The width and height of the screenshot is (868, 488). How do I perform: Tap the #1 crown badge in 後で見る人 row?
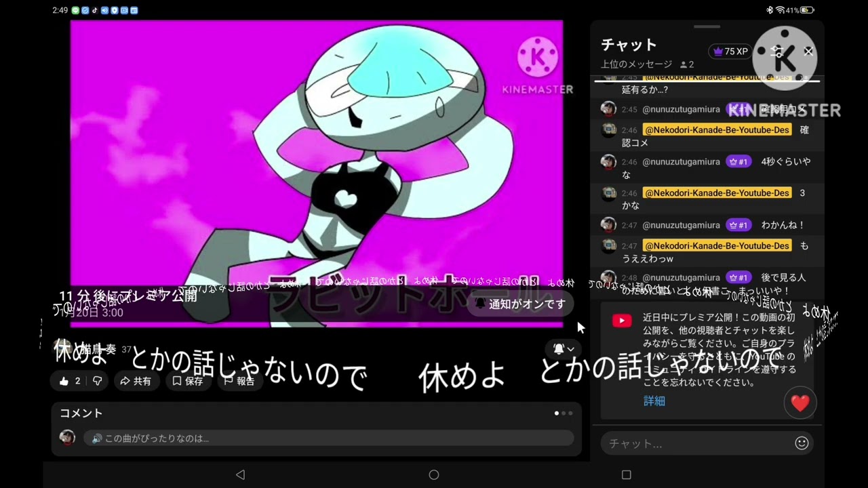(x=737, y=277)
